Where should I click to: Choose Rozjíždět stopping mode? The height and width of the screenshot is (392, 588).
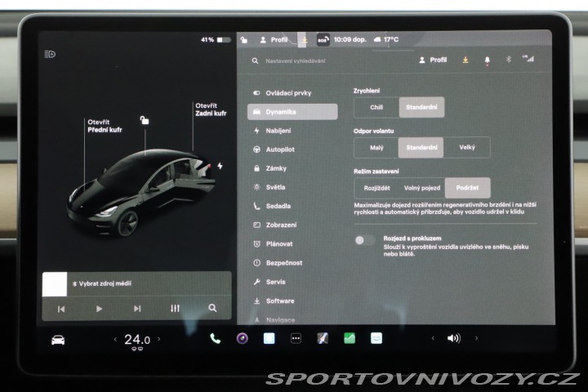pyautogui.click(x=376, y=188)
